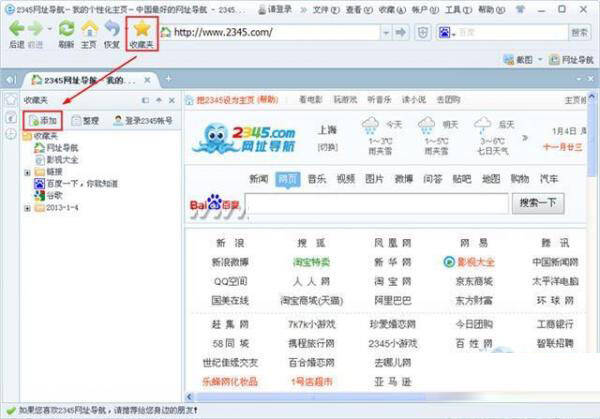Open the 新浪微博 link
Screen dimensions: 600x419
[x=230, y=262]
